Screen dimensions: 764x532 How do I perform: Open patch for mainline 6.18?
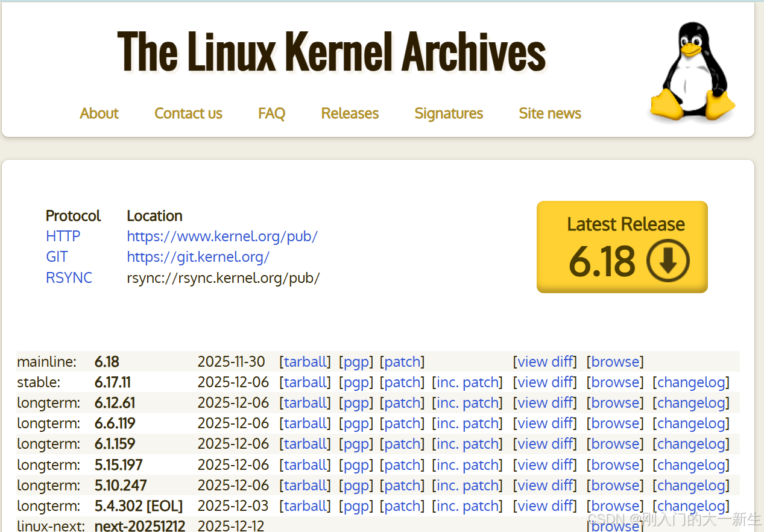pos(402,362)
